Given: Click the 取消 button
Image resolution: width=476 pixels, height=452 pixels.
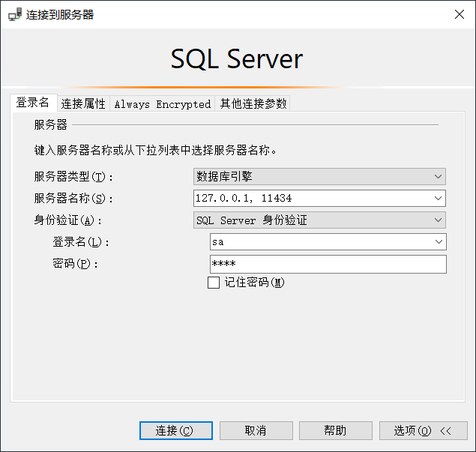Looking at the screenshot, I should click(x=256, y=430).
